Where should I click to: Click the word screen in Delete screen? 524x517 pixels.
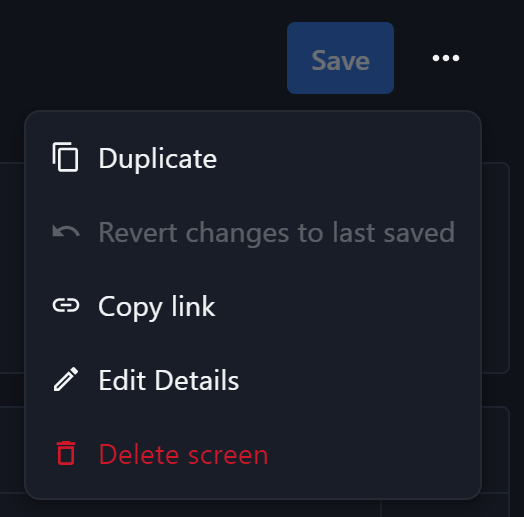(x=228, y=455)
